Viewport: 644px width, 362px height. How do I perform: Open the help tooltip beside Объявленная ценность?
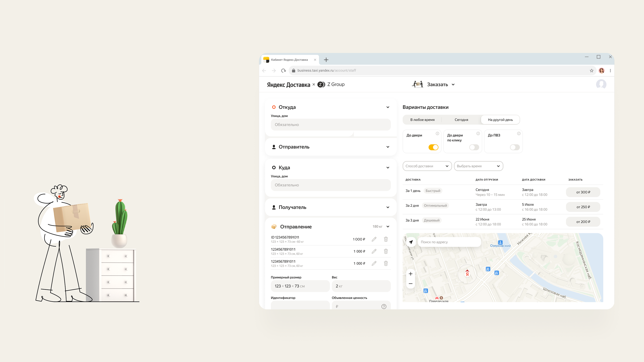(x=384, y=306)
